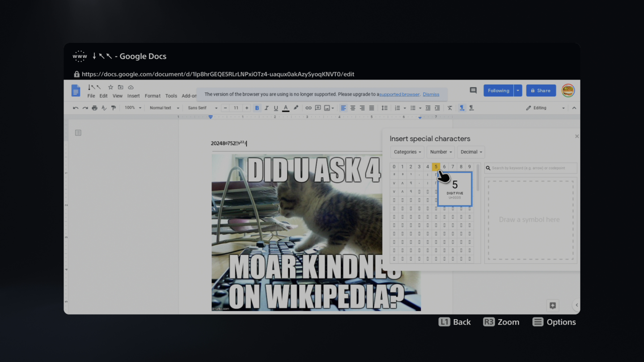Viewport: 644px width, 362px height.
Task: Open the Sans Serif font dropdown
Action: [x=203, y=108]
